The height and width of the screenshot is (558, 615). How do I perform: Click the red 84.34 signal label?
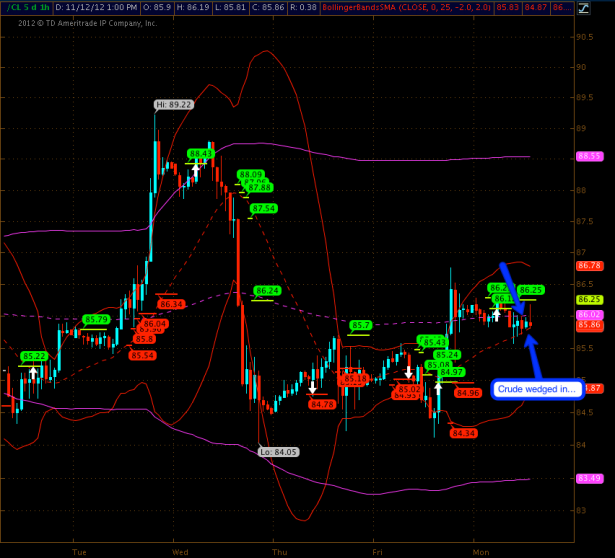[x=463, y=433]
